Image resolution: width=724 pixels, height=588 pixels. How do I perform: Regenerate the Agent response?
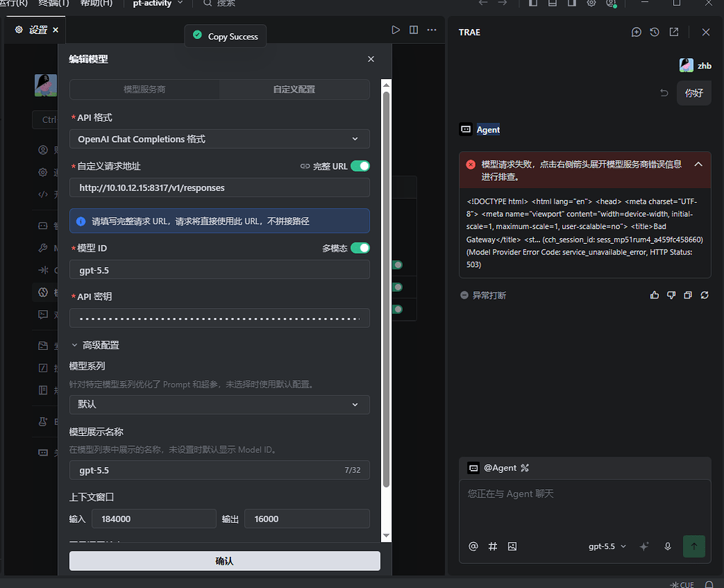click(705, 295)
